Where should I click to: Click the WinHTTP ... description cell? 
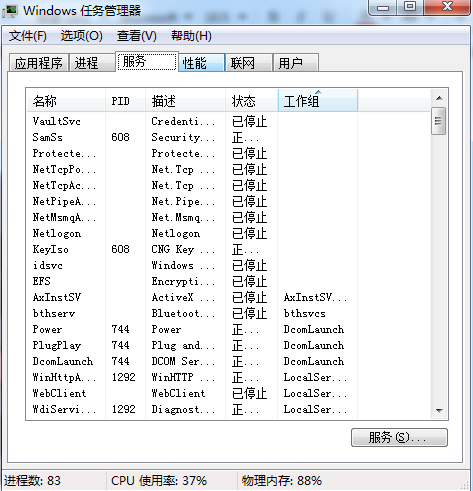pos(183,377)
